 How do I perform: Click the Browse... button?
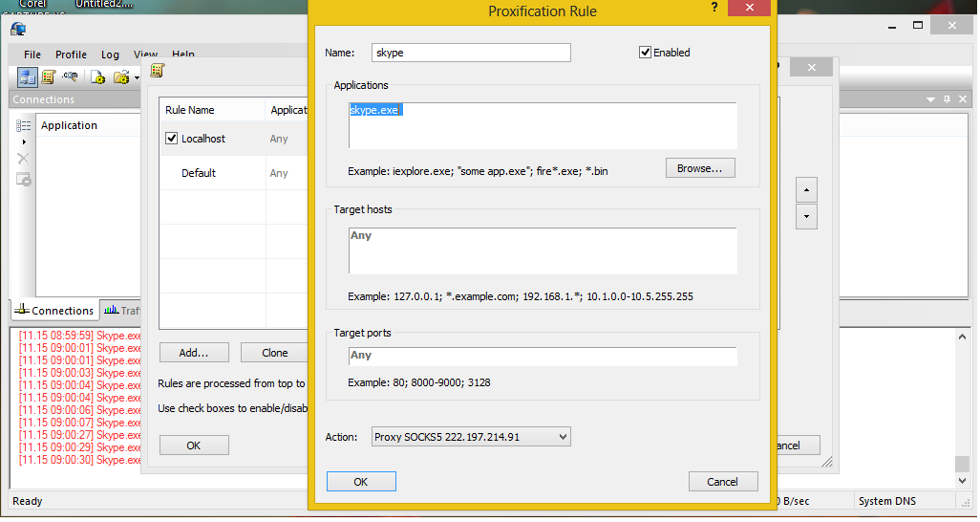click(699, 168)
